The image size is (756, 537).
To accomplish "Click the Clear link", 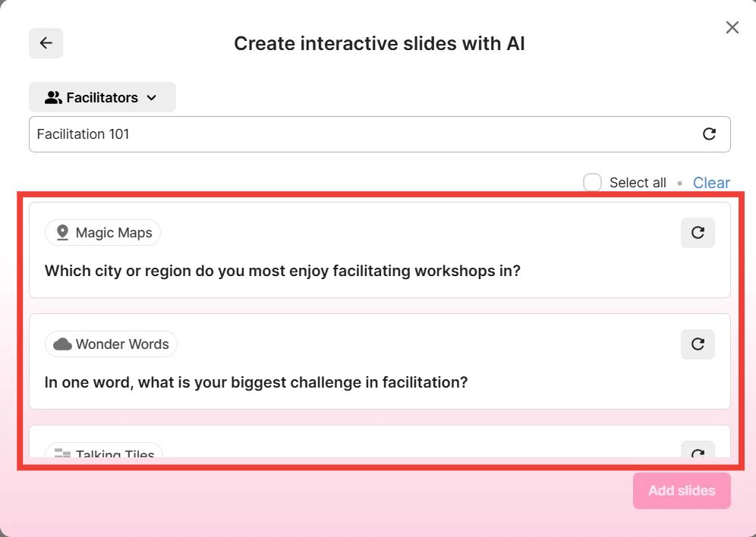I will tap(711, 183).
